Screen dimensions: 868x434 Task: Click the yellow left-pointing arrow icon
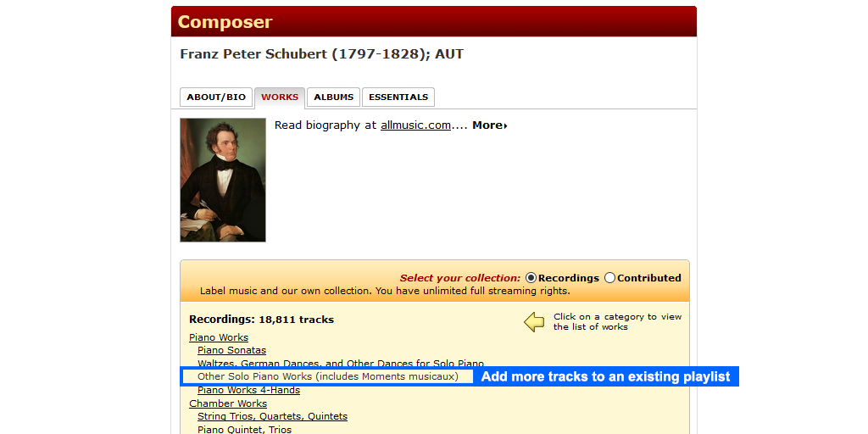(534, 322)
